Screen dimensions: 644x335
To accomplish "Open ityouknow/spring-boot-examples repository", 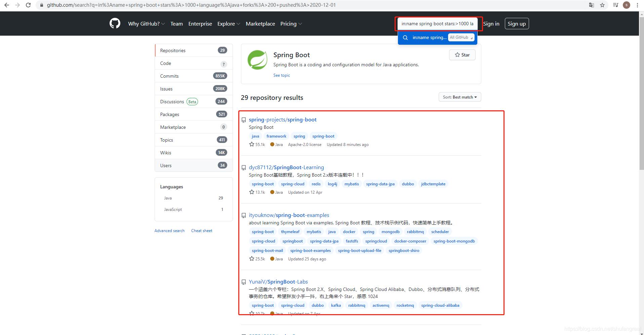I will coord(289,215).
